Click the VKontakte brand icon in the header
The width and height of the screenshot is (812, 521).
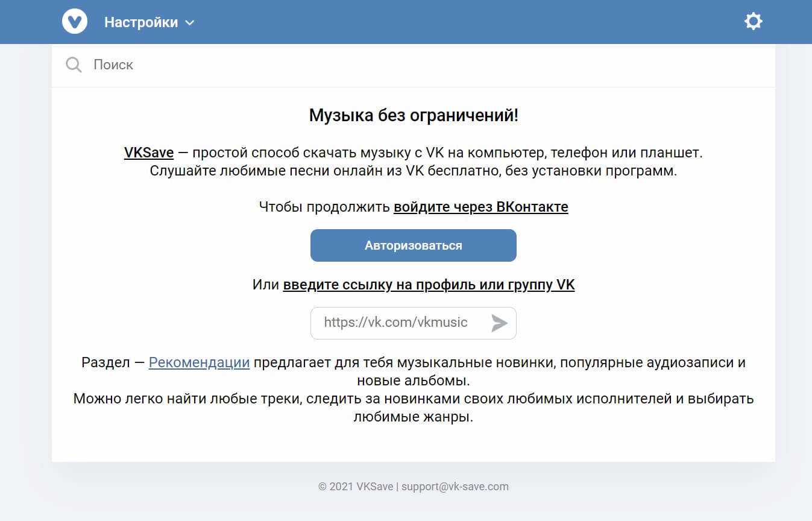tap(75, 21)
